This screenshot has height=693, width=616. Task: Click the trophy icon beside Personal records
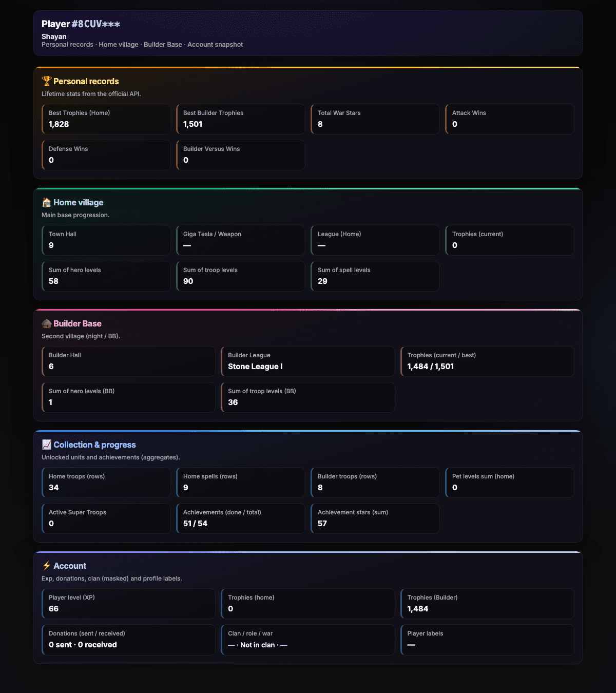click(x=46, y=81)
